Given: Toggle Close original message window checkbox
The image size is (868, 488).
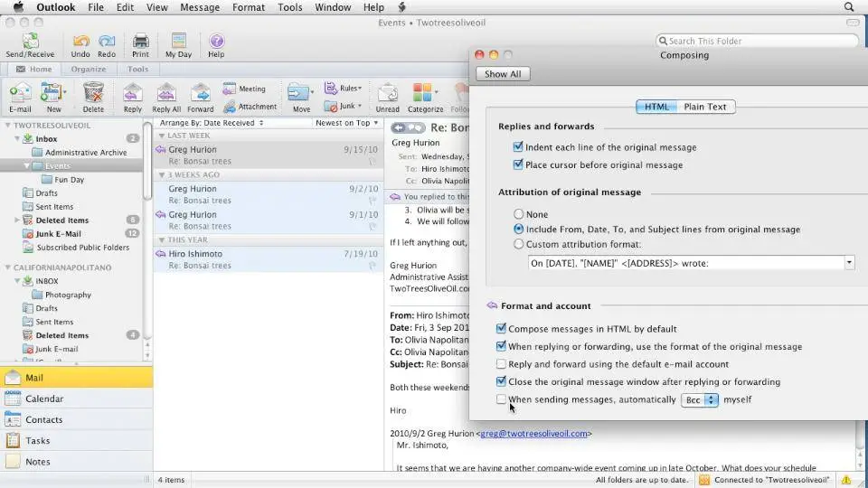Looking at the screenshot, I should point(501,381).
